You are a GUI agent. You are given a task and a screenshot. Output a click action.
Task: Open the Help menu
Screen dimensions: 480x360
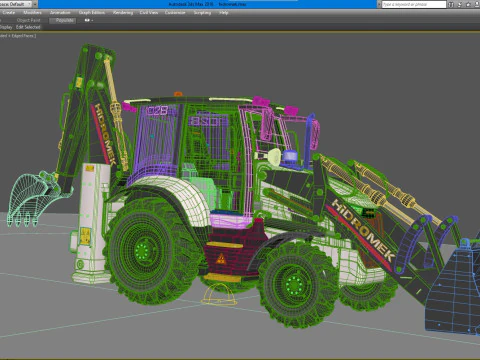pos(224,13)
